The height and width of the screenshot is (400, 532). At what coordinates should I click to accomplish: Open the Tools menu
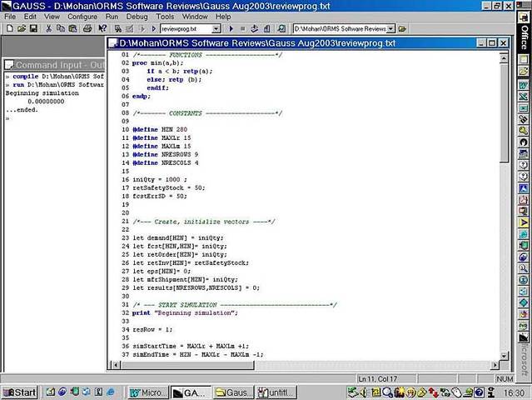point(165,17)
